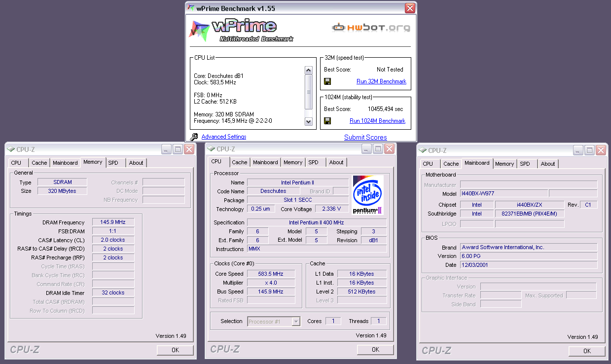The image size is (611, 364).
Task: Click the Instructions MMX value
Action: [317, 249]
